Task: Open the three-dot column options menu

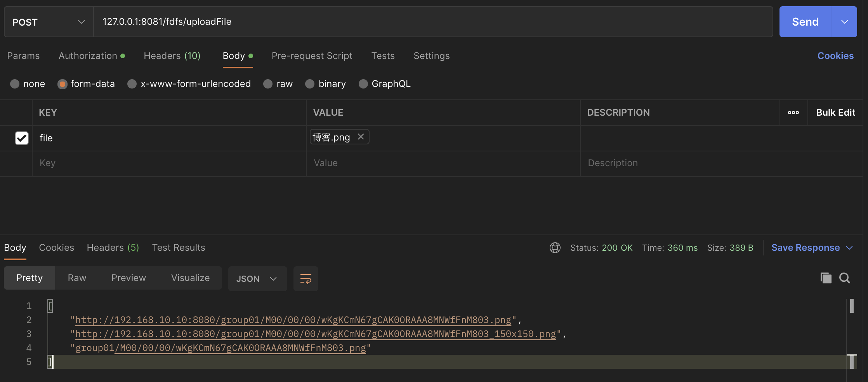Action: [x=793, y=113]
